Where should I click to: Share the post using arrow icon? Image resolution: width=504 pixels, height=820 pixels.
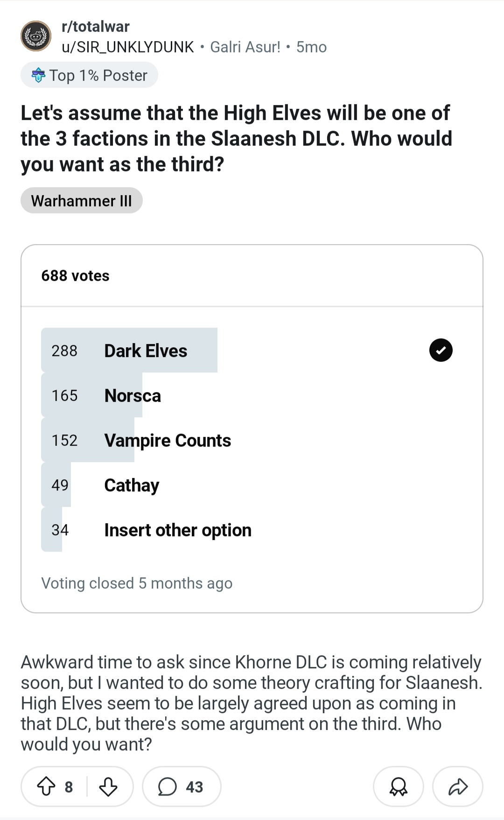click(x=458, y=786)
